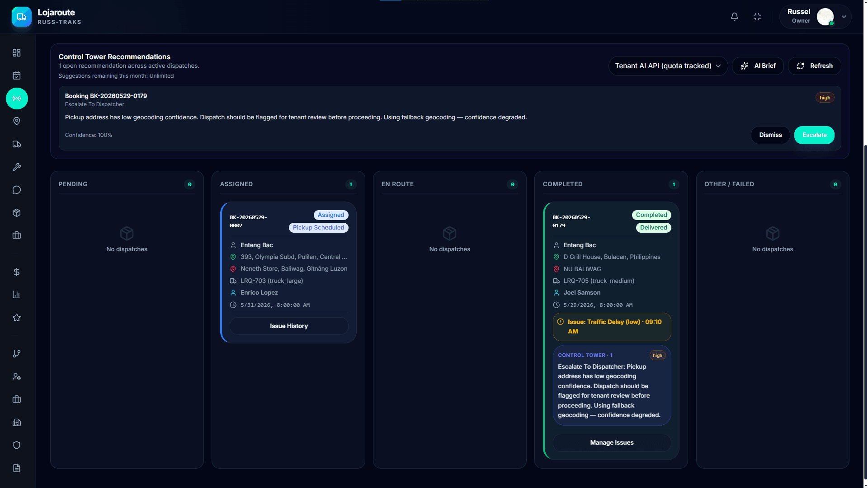
Task: Click the ASSIGNED column header
Action: [x=236, y=184]
